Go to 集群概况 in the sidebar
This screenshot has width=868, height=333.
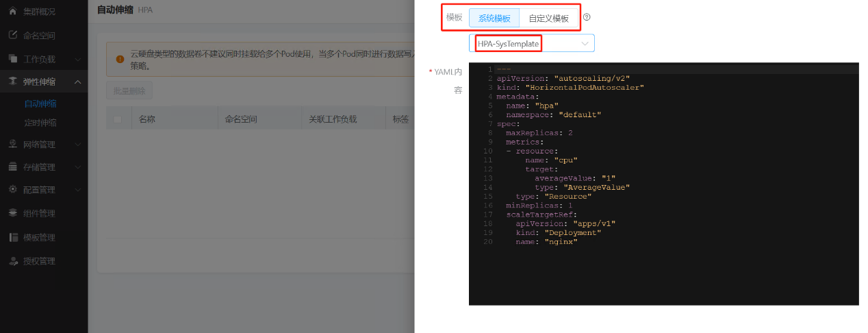coord(40,12)
